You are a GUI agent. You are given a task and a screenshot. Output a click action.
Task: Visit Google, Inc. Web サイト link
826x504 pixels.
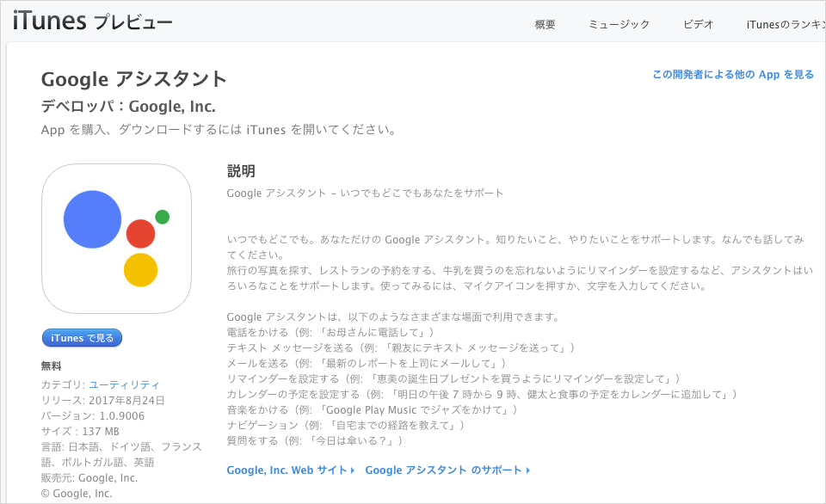tap(290, 470)
